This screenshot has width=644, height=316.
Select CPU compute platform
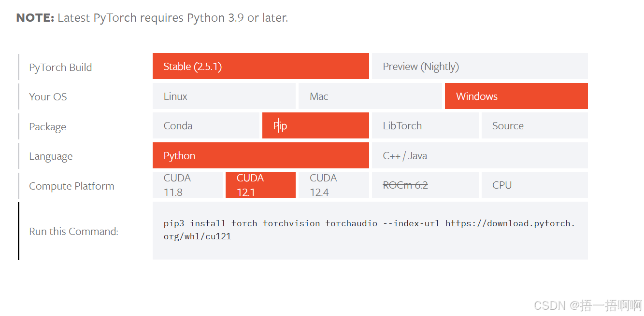coord(535,185)
